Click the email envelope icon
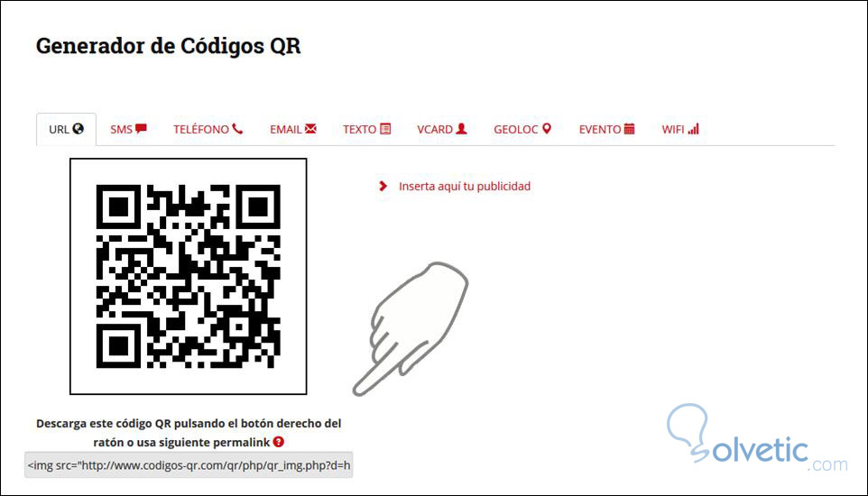The height and width of the screenshot is (496, 868). click(310, 128)
